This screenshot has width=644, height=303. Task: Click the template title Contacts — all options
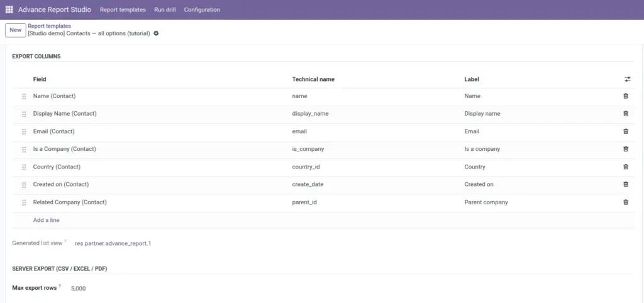pyautogui.click(x=89, y=33)
